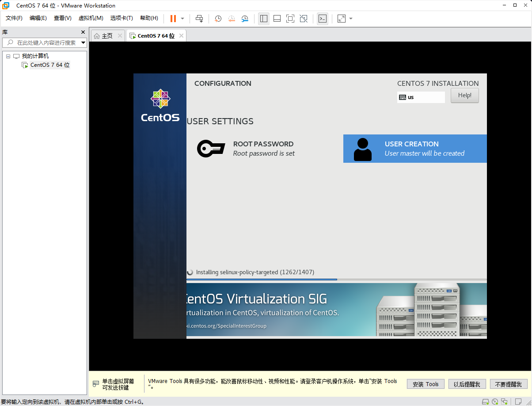The width and height of the screenshot is (532, 406).
Task: Click the CentOS Virtualization SIG banner
Action: (x=337, y=310)
